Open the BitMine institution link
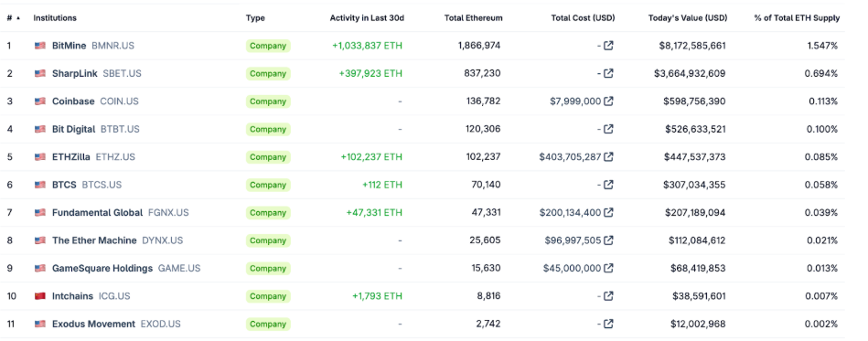The height and width of the screenshot is (341, 868). [70, 46]
